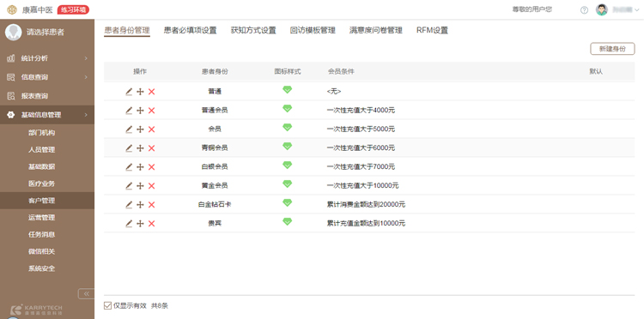
Task: Delete the 青铜会员 identity
Action: pos(151,148)
